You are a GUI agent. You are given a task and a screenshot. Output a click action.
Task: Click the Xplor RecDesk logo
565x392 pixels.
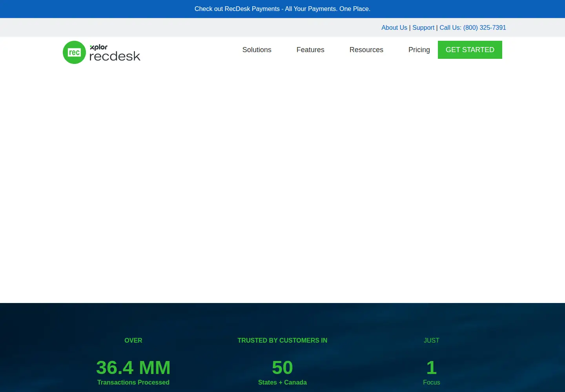click(102, 53)
